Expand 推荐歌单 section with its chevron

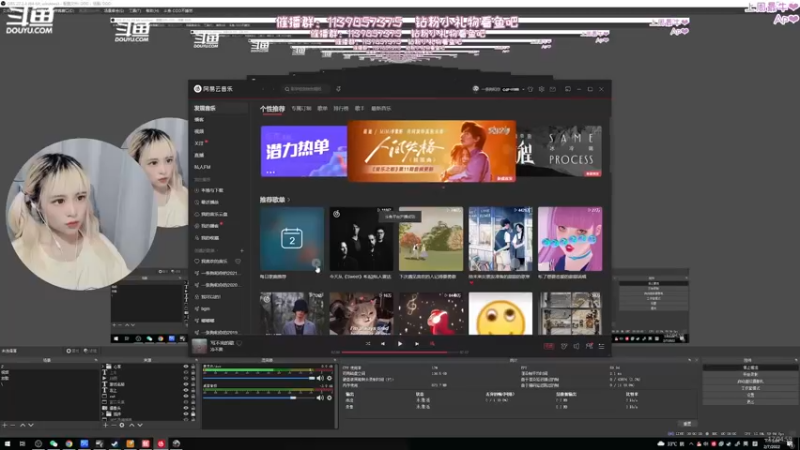click(x=289, y=199)
